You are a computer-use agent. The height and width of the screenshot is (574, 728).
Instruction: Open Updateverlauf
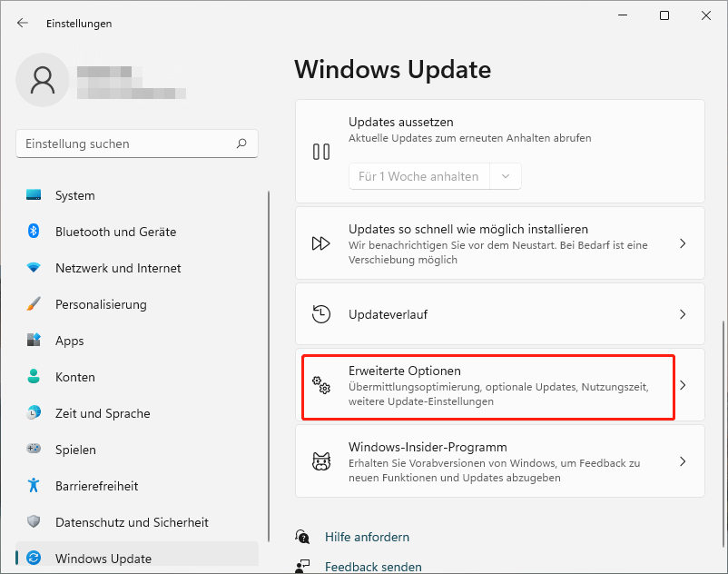click(500, 314)
